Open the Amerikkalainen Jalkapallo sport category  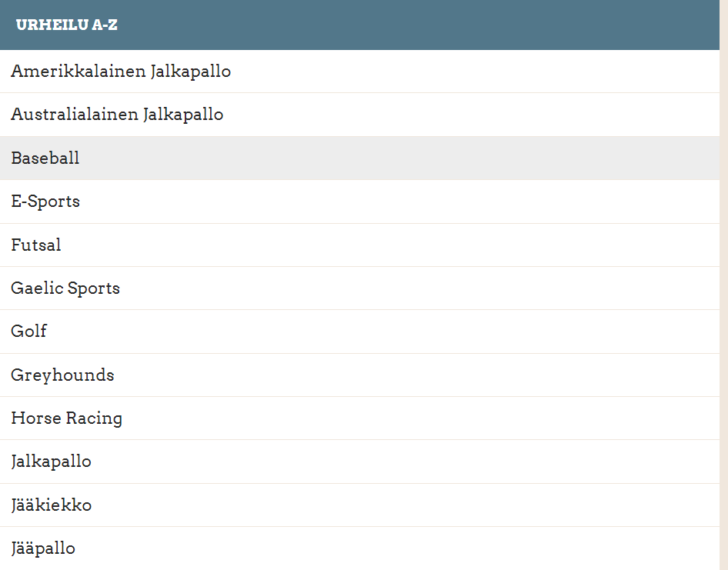coord(121,72)
